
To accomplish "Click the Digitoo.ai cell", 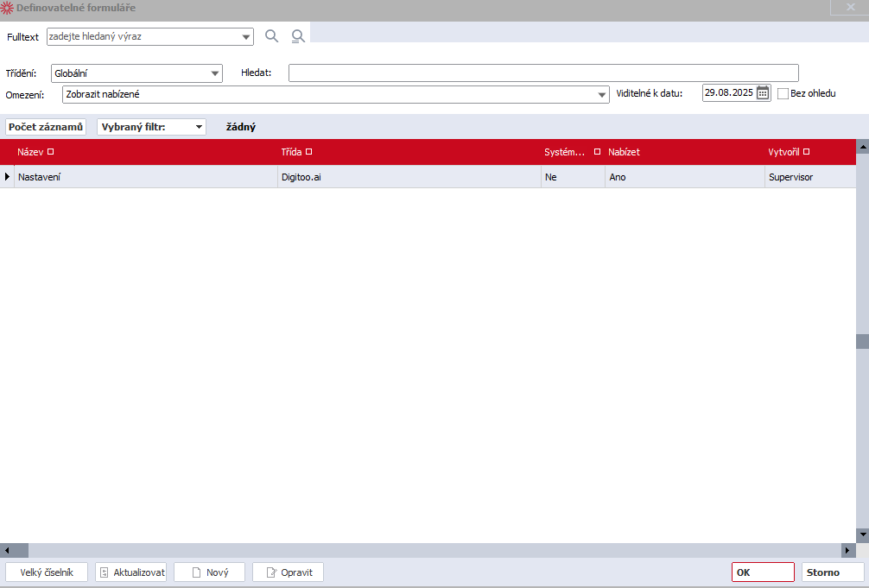I will pyautogui.click(x=409, y=177).
